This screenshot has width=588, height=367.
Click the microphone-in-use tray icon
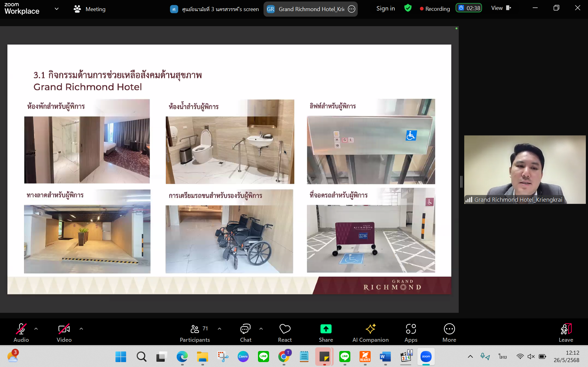pyautogui.click(x=485, y=357)
